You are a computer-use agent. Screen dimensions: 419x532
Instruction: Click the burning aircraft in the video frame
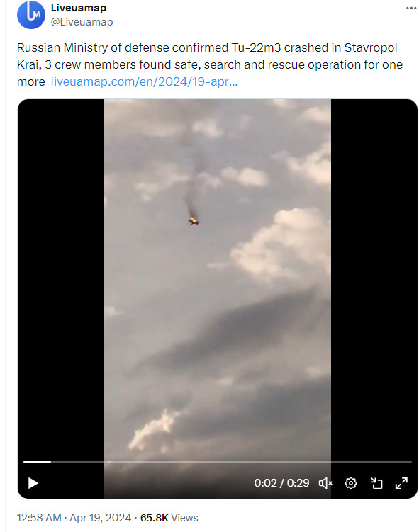click(194, 221)
